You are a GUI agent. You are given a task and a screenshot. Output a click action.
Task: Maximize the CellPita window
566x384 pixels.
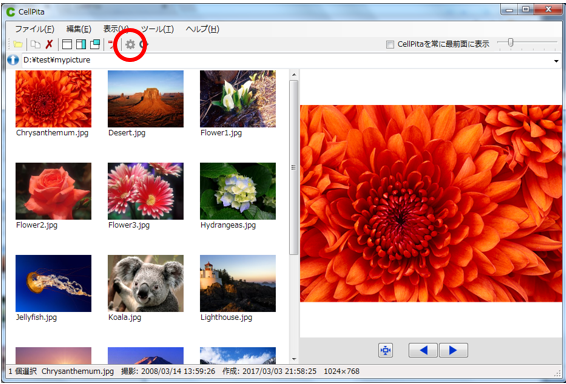(x=526, y=10)
